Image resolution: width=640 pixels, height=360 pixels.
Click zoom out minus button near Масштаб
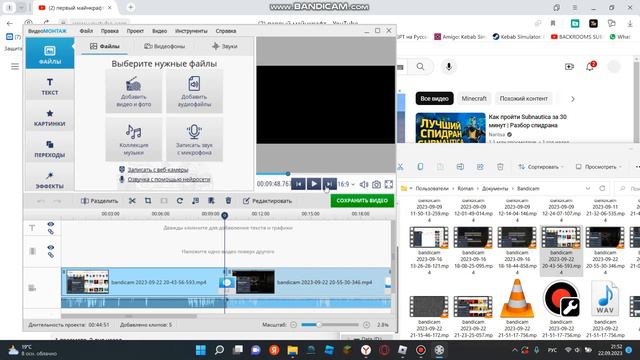click(x=293, y=325)
